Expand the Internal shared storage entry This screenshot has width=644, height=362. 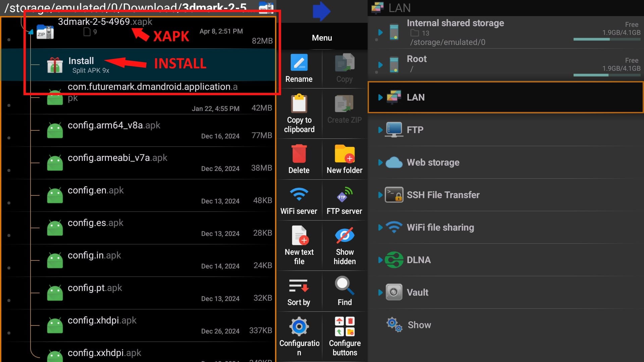[x=380, y=32]
